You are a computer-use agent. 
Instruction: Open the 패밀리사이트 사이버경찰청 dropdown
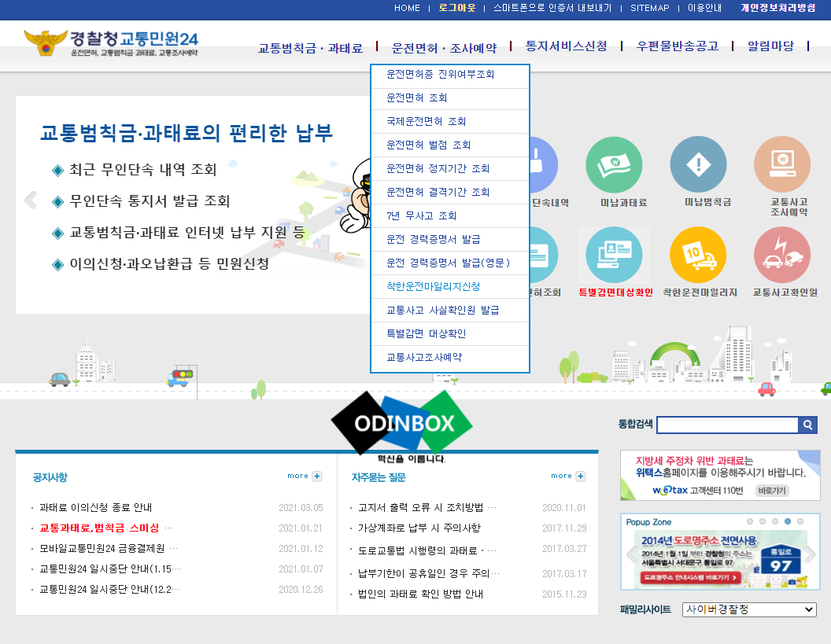(749, 609)
